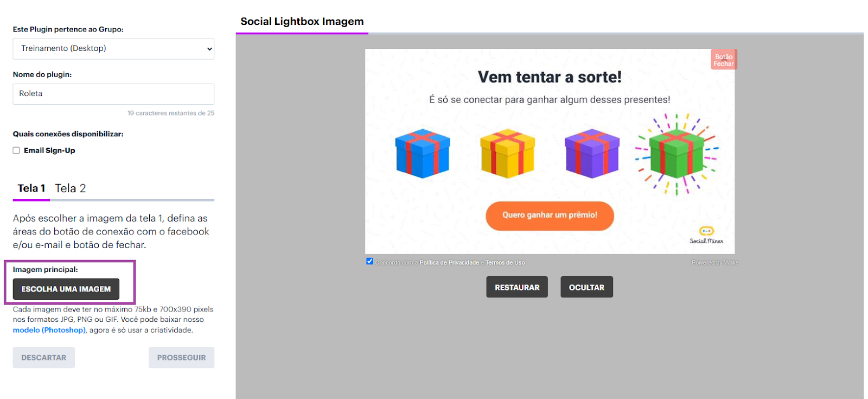The height and width of the screenshot is (399, 868).
Task: Click the purple gift box image
Action: click(x=592, y=154)
